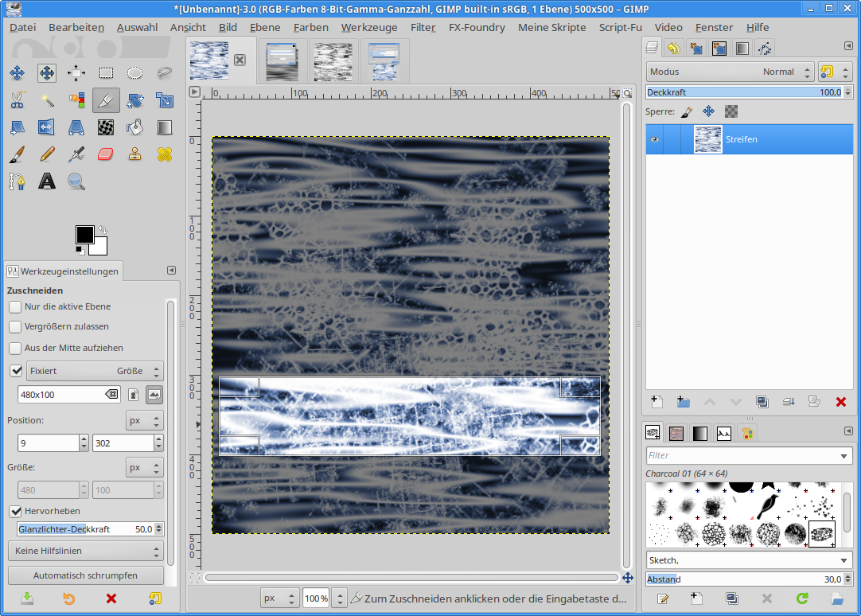Check 'Vergrößern zulassen' option
The image size is (861, 616).
pos(15,326)
